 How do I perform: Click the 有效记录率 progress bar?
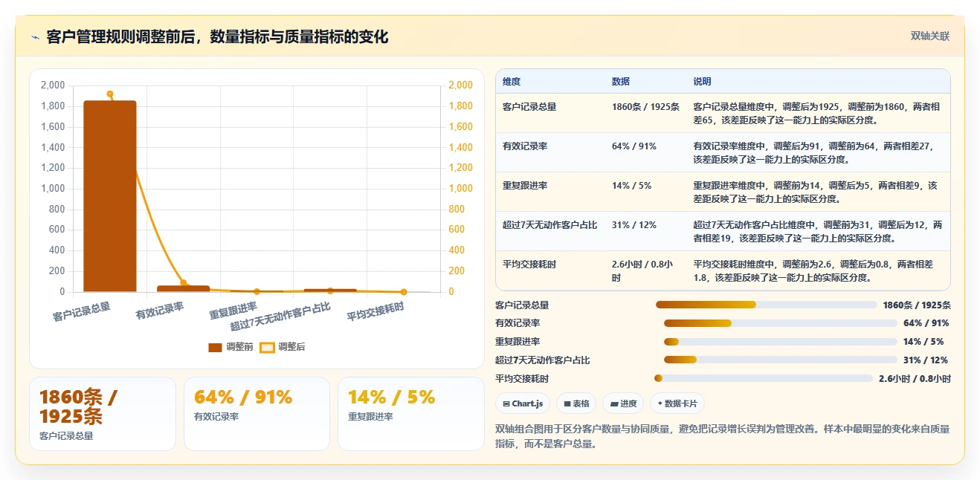pos(781,323)
